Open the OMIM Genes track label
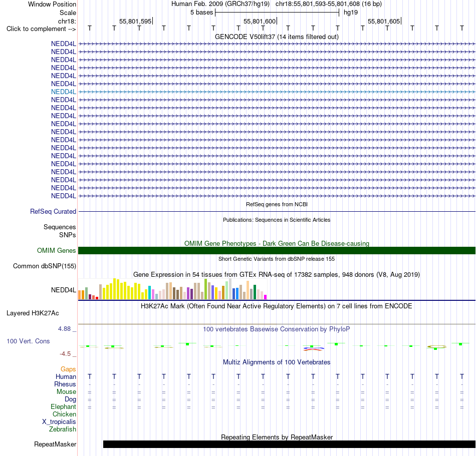This screenshot has height=456, width=476. (x=57, y=250)
